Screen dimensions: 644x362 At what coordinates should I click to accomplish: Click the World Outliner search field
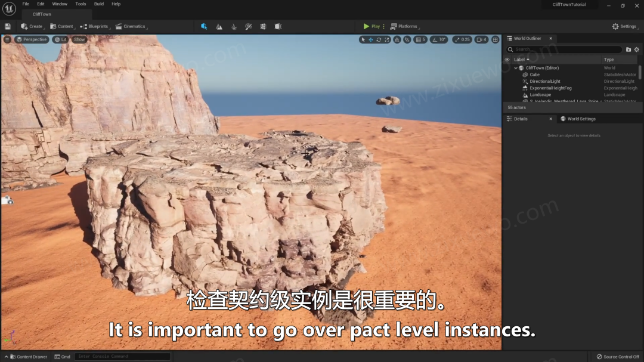564,49
